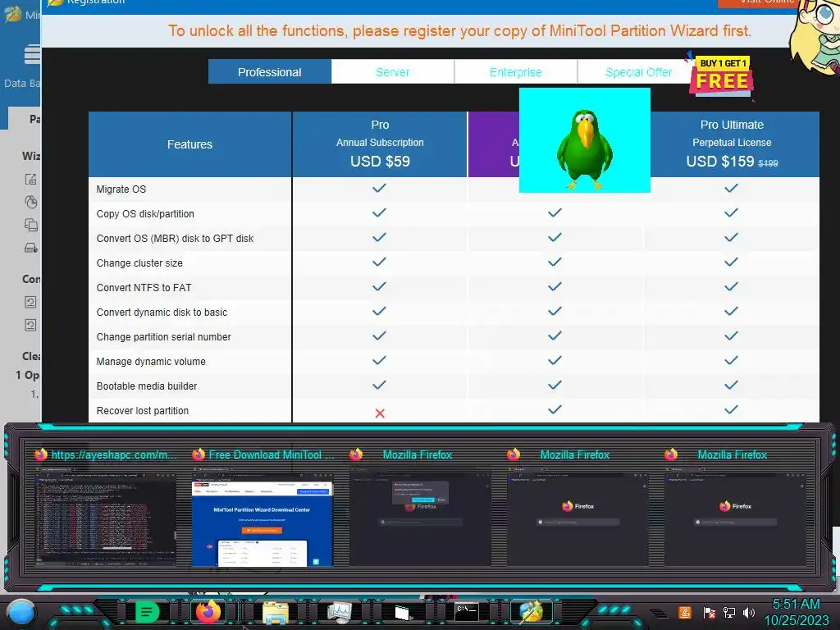Click 'Convert NTFS to FAT' feature text

click(x=144, y=288)
